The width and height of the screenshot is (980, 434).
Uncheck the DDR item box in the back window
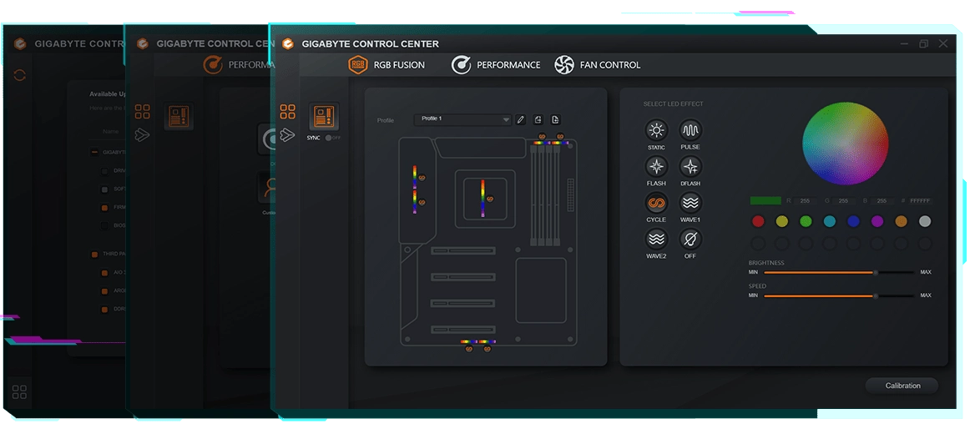tap(104, 309)
